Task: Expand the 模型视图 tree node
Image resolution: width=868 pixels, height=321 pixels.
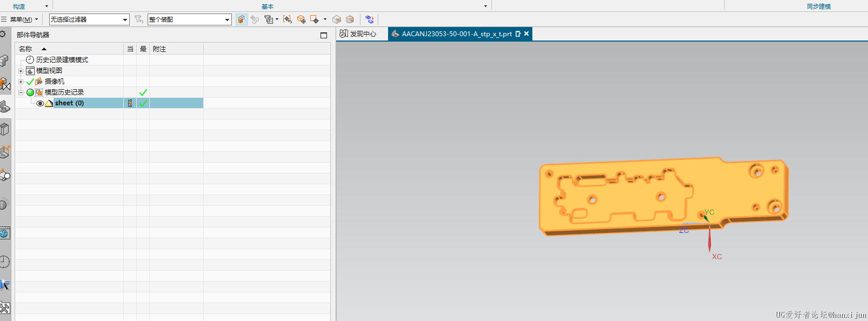Action: 21,71
